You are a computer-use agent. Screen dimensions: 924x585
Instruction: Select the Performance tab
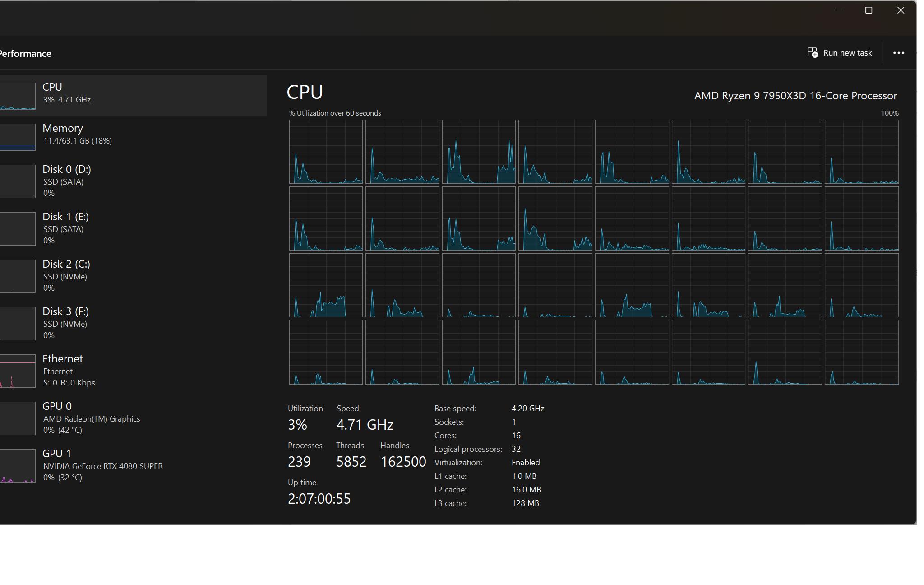coord(25,53)
